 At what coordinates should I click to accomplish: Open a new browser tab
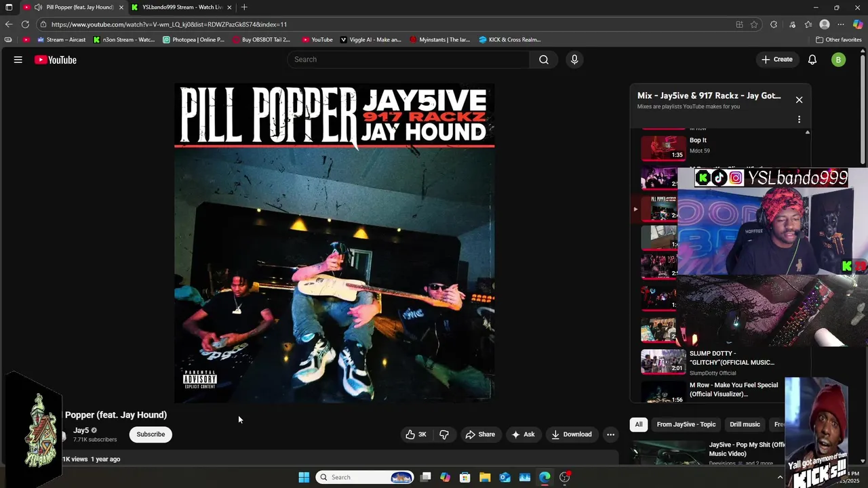pos(244,7)
